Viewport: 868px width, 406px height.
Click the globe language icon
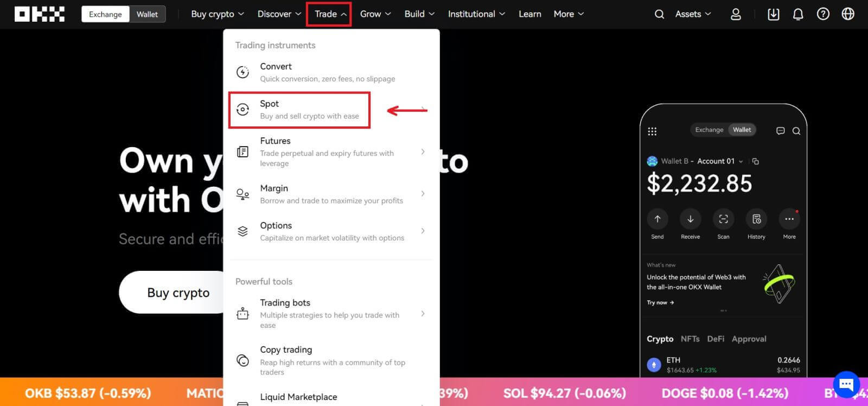(x=848, y=14)
